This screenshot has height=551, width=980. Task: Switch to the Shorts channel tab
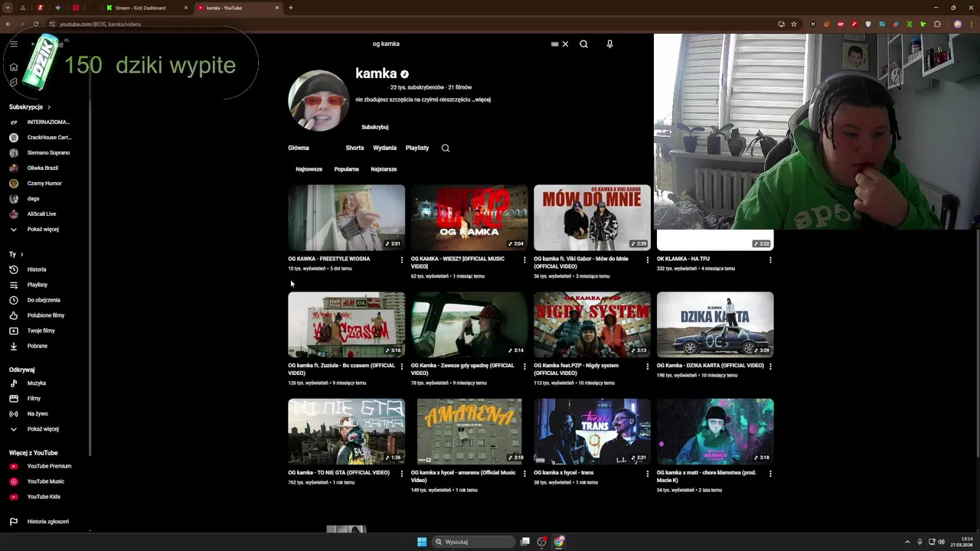pyautogui.click(x=354, y=148)
